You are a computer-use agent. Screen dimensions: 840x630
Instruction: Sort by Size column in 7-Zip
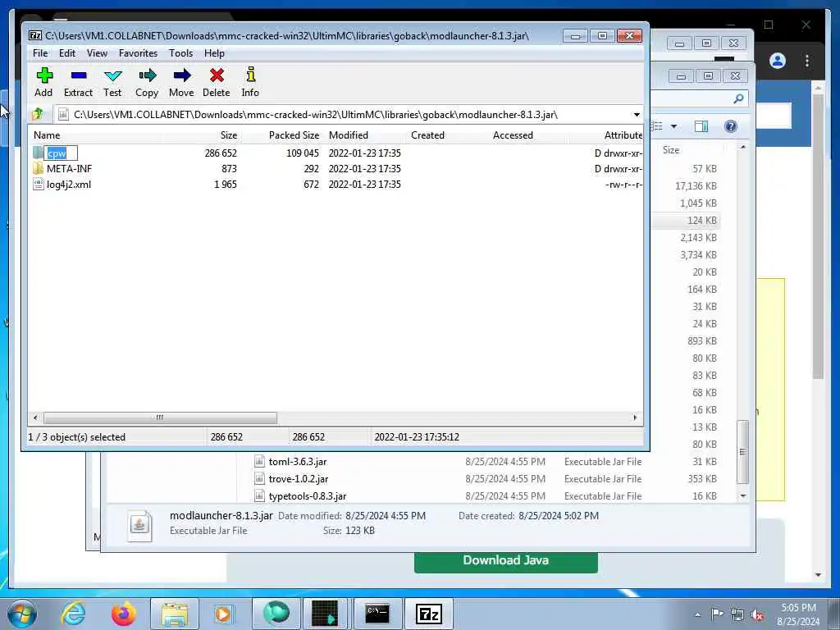point(200,135)
